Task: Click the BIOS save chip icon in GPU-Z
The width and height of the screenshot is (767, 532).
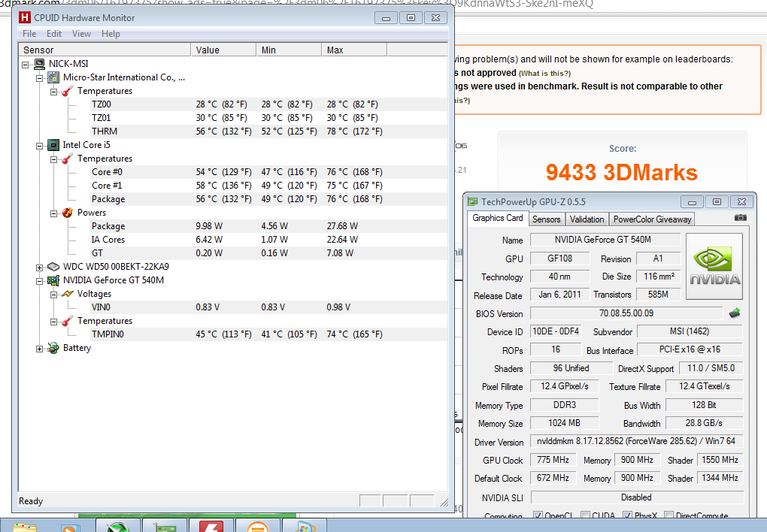Action: pos(734,313)
